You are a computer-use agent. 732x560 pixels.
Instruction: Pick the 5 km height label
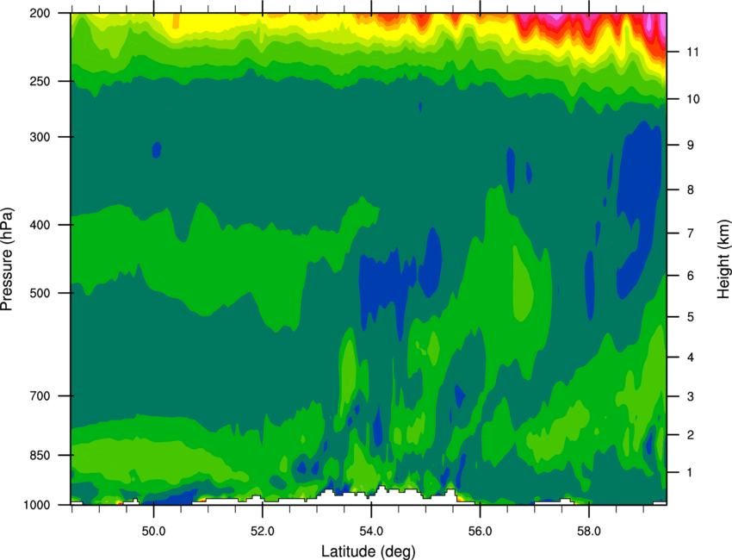pos(691,317)
